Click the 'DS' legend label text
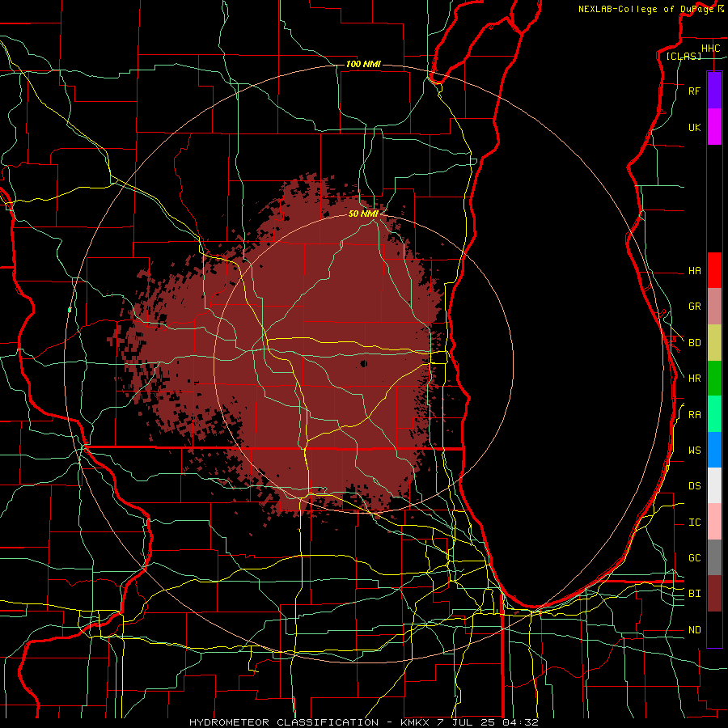Viewport: 728px width, 728px height. [x=694, y=485]
